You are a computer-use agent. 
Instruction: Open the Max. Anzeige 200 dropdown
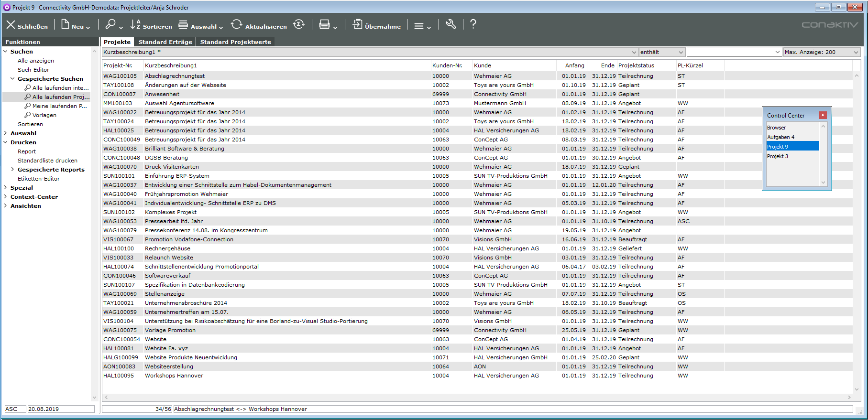tap(856, 52)
